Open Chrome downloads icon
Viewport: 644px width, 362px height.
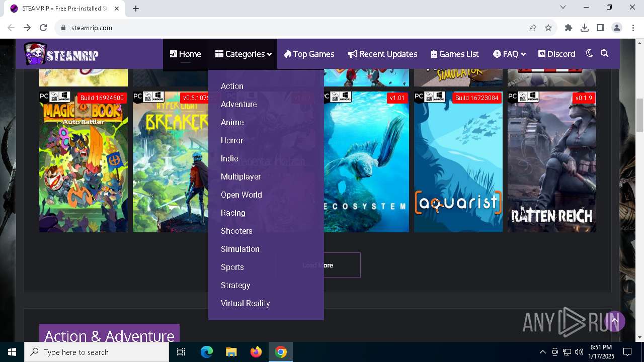pyautogui.click(x=585, y=28)
